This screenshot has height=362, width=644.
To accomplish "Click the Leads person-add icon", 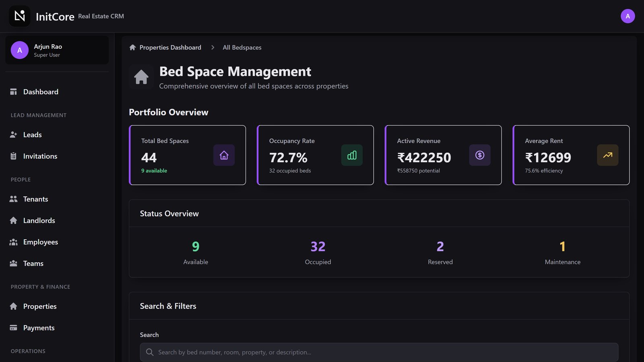I will tap(13, 135).
